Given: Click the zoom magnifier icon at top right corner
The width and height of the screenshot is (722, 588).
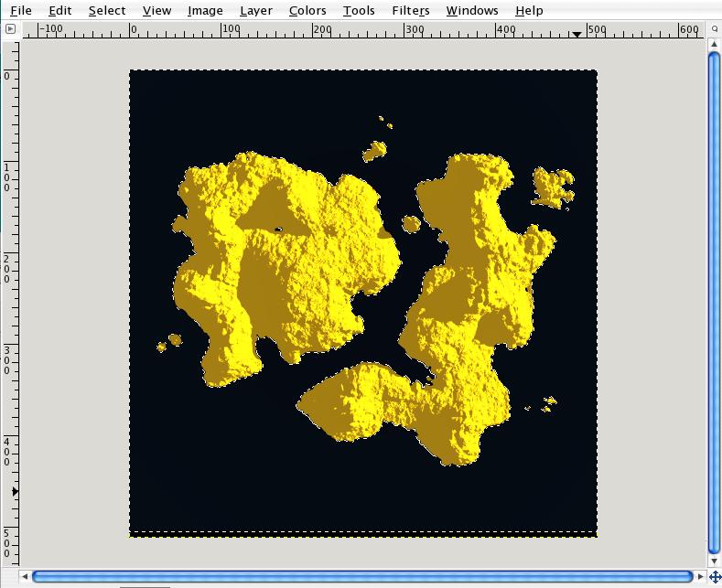Looking at the screenshot, I should 714,29.
